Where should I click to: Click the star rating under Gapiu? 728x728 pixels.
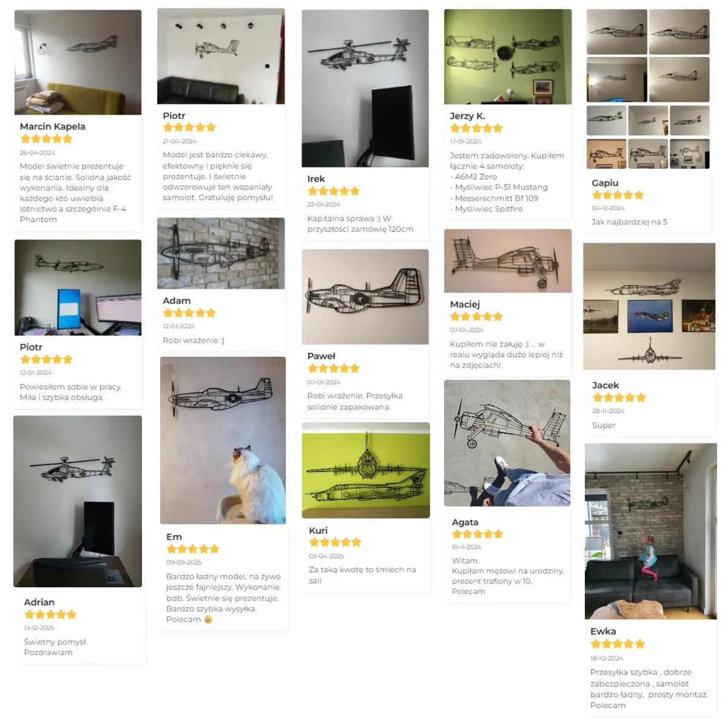618,195
